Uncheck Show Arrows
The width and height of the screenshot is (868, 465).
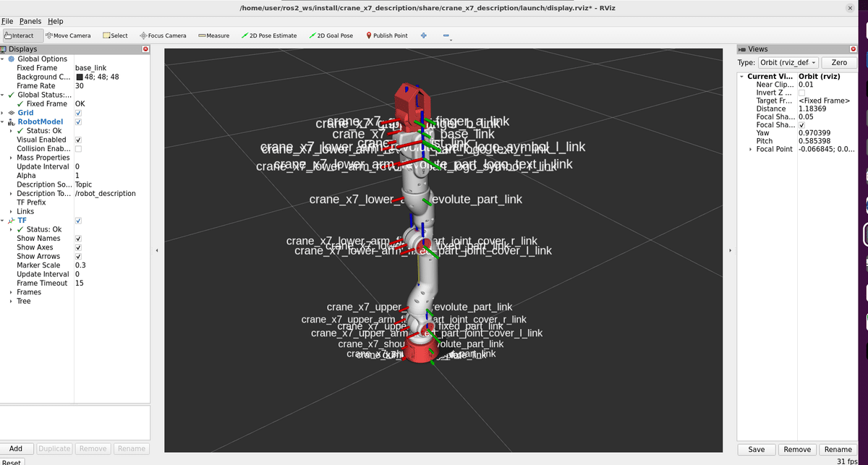pyautogui.click(x=78, y=257)
